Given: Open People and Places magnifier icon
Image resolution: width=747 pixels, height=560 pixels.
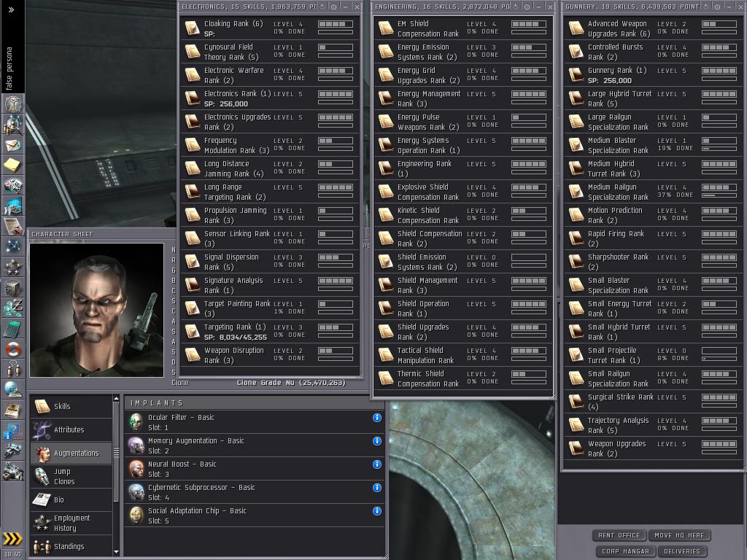Looking at the screenshot, I should tap(13, 124).
